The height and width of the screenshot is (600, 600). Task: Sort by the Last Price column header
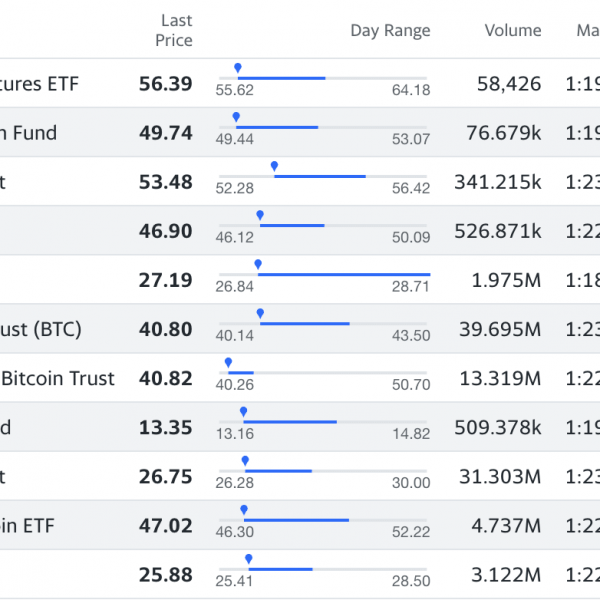point(176,30)
